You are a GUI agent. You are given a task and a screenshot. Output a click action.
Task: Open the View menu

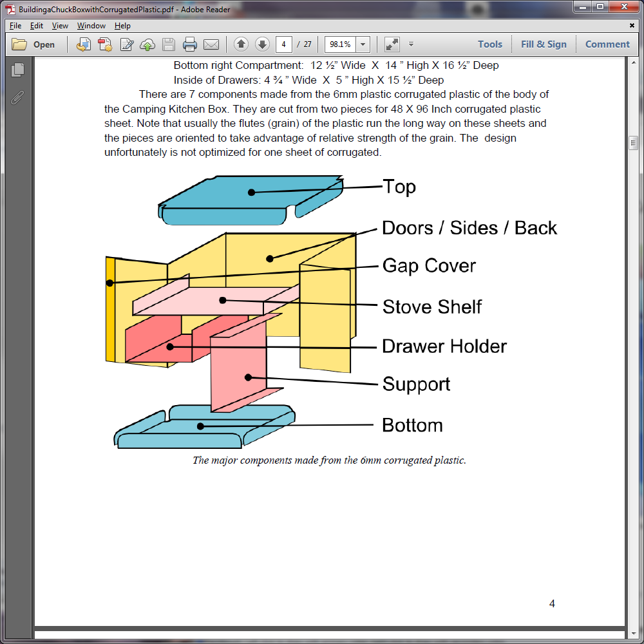pos(60,26)
